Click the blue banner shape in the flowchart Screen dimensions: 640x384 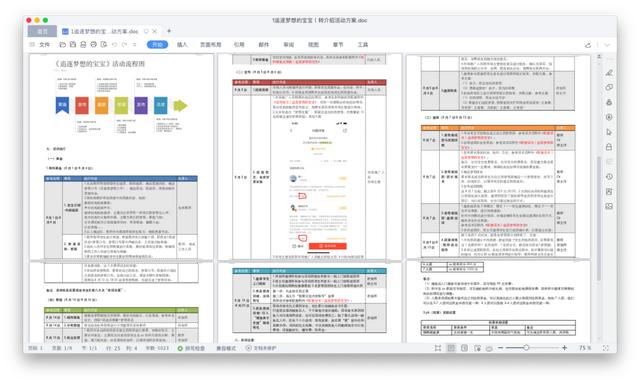click(x=62, y=105)
